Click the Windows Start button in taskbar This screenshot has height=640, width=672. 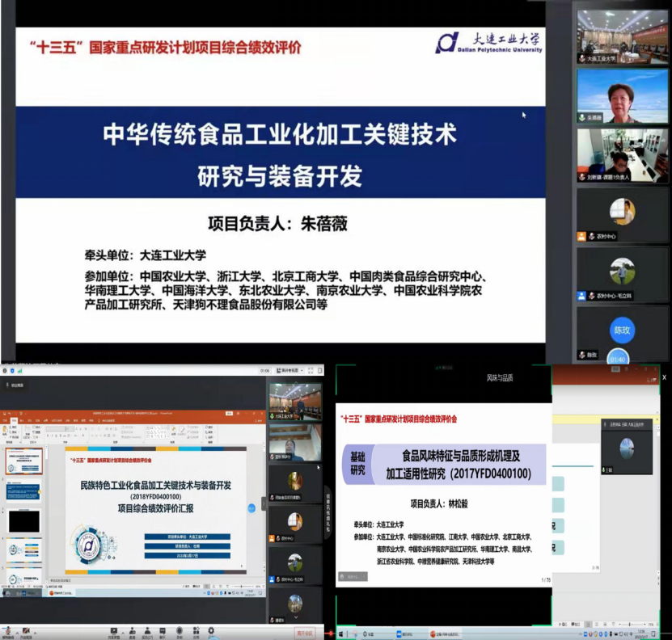click(x=341, y=634)
